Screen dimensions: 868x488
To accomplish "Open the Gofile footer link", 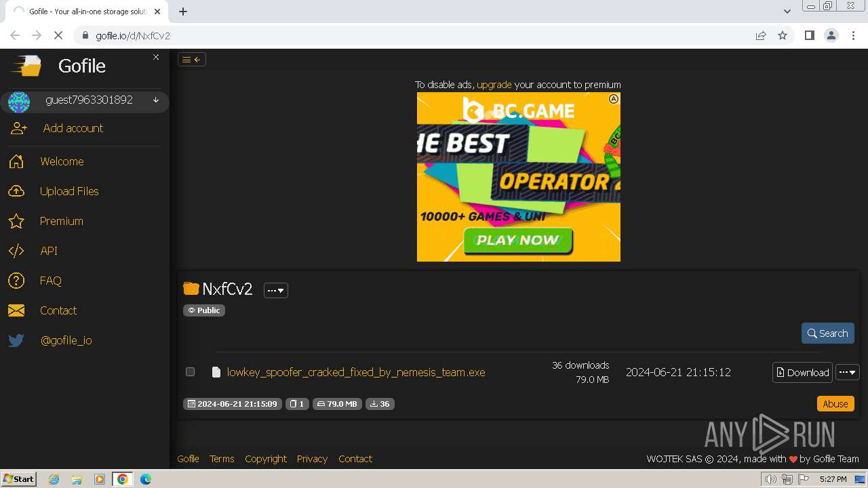I will pos(188,459).
